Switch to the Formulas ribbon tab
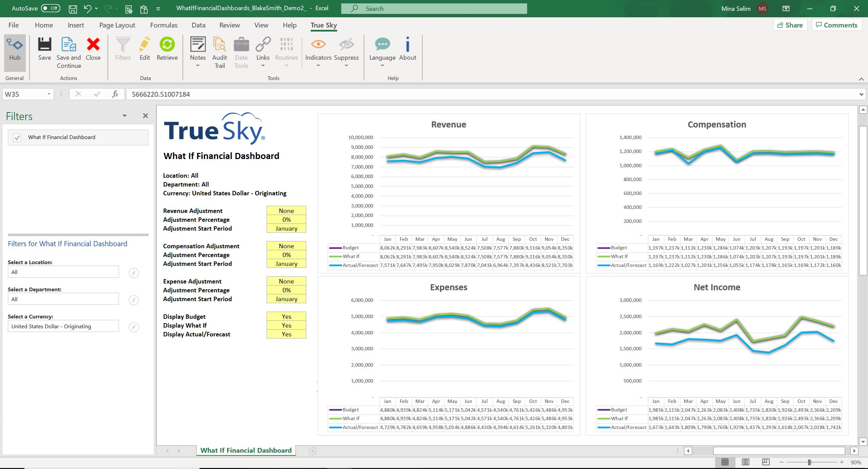Image resolution: width=868 pixels, height=469 pixels. coord(164,25)
